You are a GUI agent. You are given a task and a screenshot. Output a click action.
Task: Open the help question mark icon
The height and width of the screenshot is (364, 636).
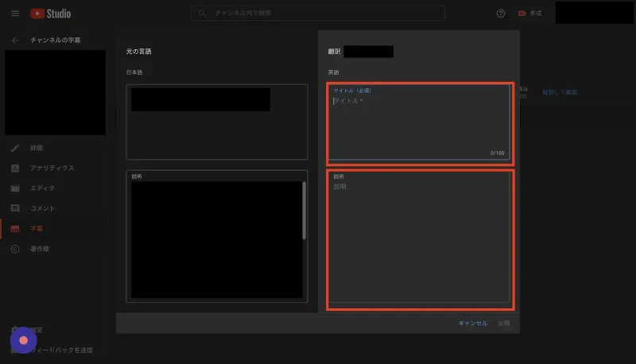501,14
